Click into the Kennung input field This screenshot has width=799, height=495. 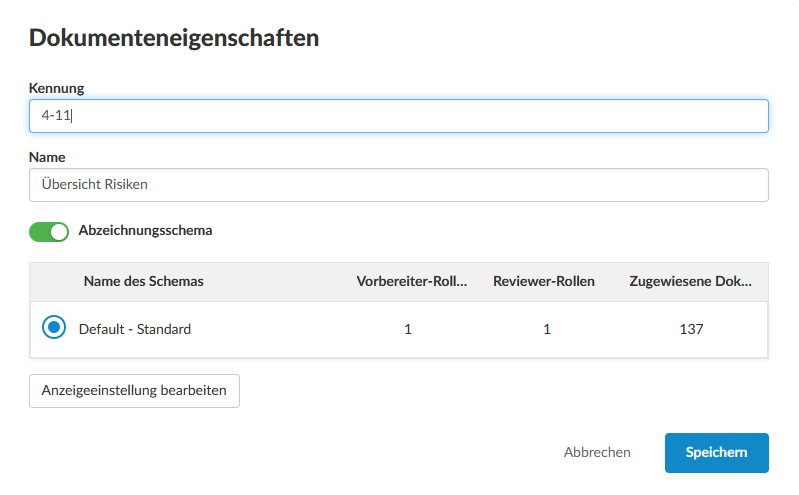click(398, 116)
